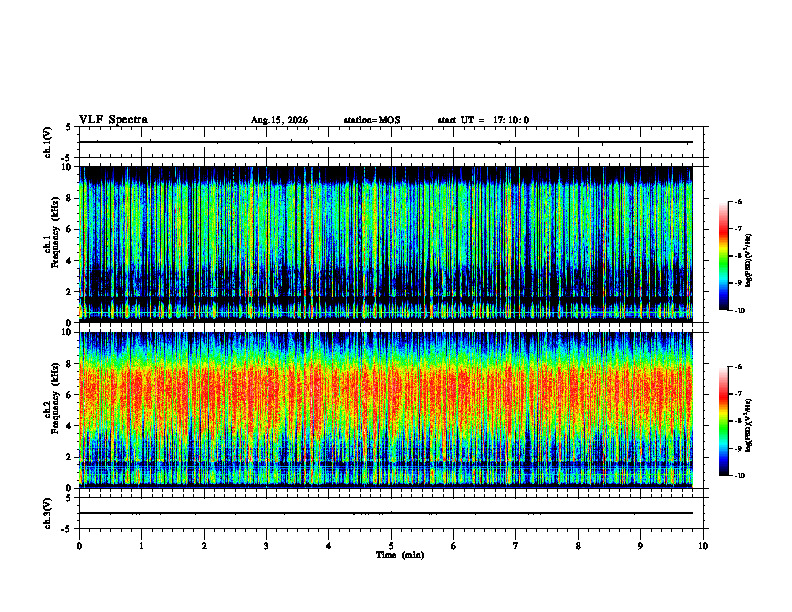Screen dimensions: 792x612
Task: Click the "1" tick on time axis
Action: click(141, 546)
